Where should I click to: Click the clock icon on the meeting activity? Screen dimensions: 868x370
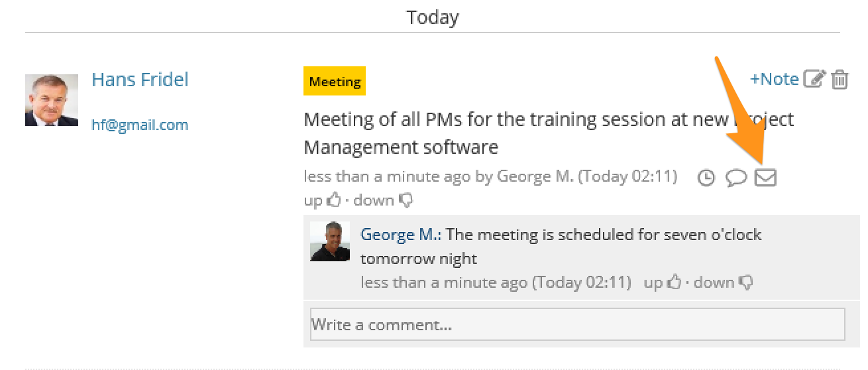(707, 178)
